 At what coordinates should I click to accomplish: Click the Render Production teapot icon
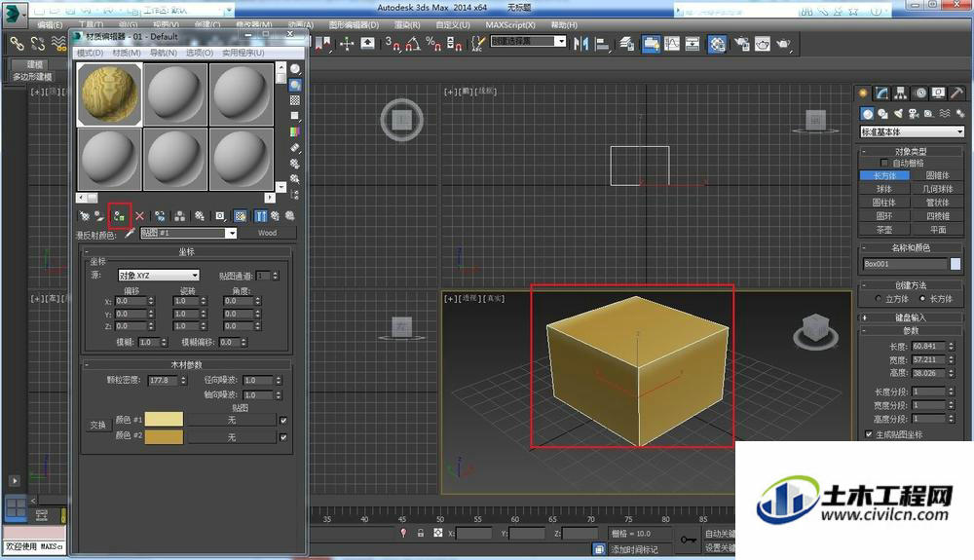[784, 44]
